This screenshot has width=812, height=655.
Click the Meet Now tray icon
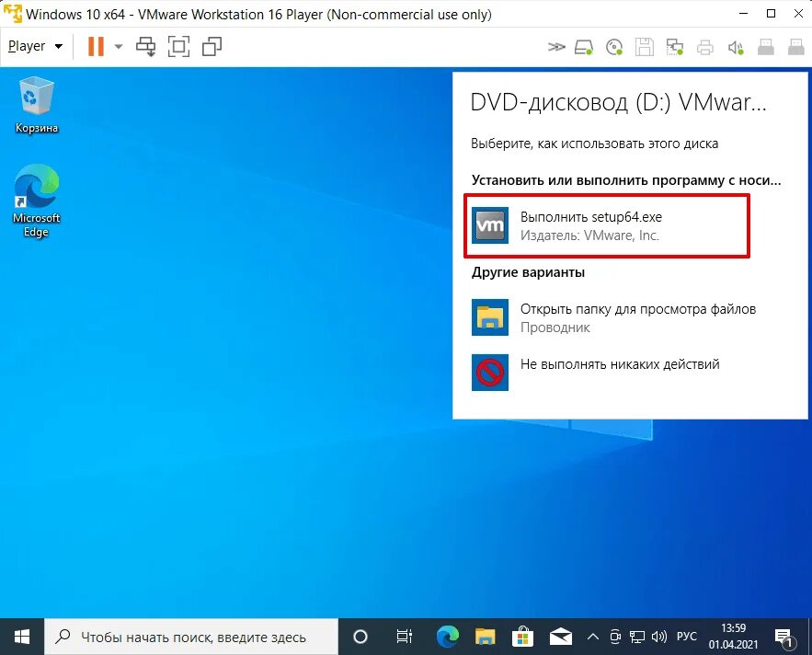(614, 637)
